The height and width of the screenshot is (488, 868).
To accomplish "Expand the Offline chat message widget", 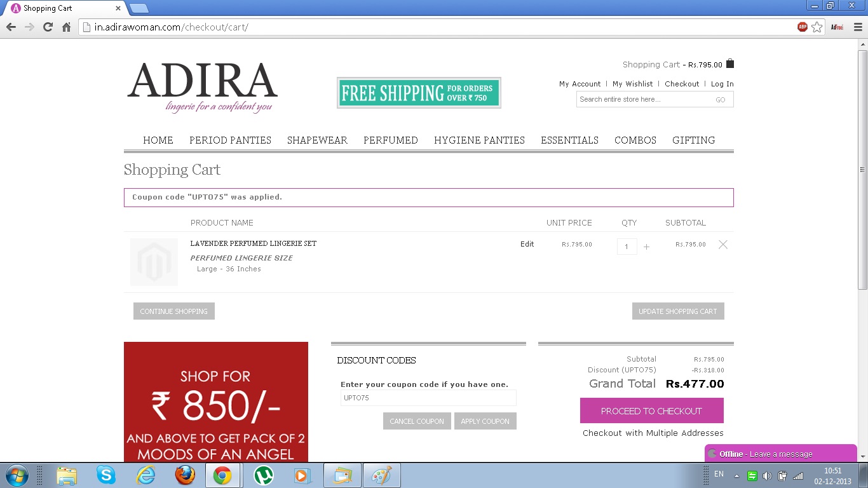I will tap(780, 454).
